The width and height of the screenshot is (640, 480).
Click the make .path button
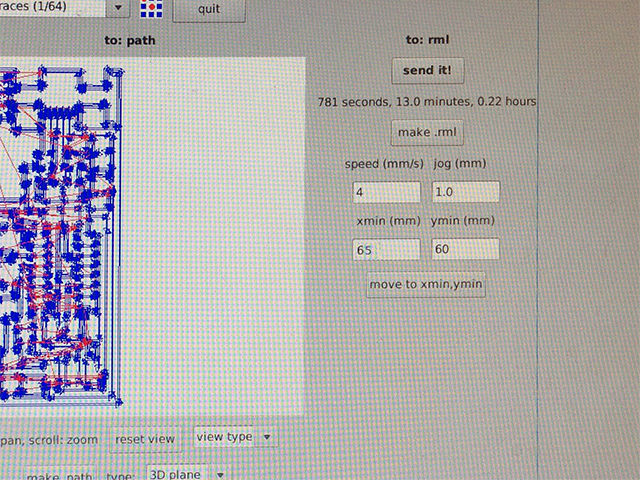coord(60,474)
